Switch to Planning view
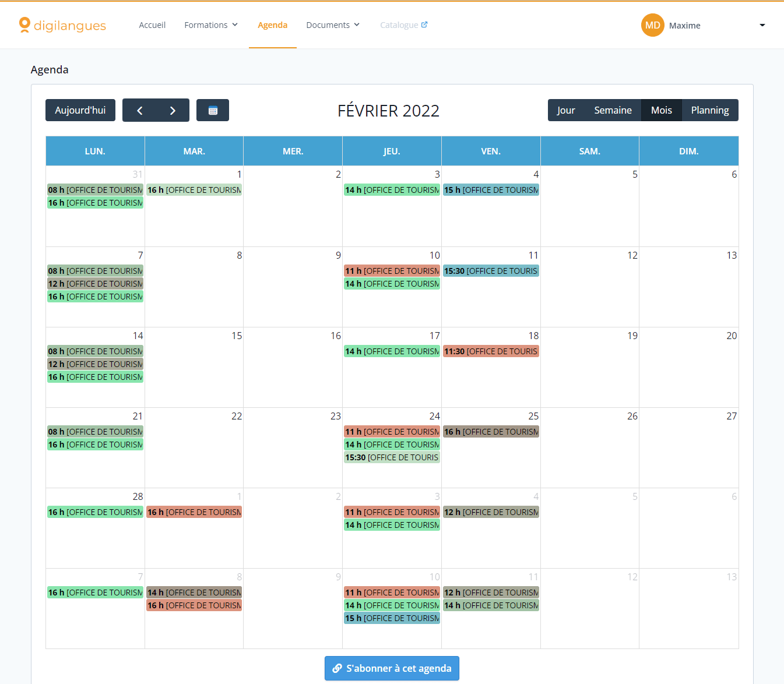The image size is (784, 684). coord(709,110)
